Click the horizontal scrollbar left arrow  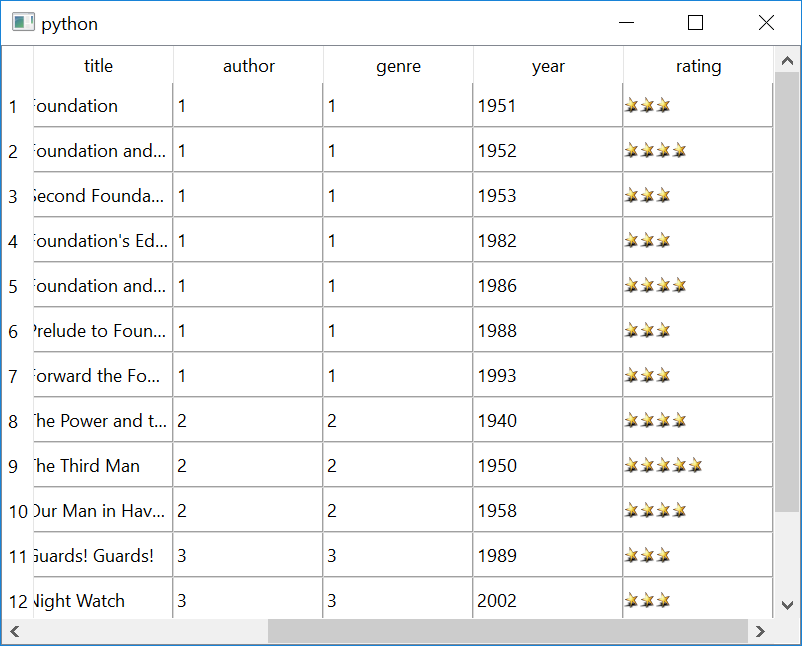click(x=14, y=631)
